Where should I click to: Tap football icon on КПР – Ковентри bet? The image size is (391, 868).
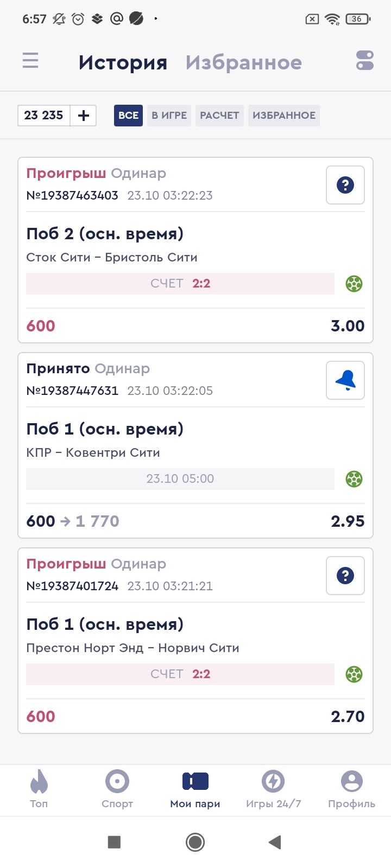tap(354, 479)
